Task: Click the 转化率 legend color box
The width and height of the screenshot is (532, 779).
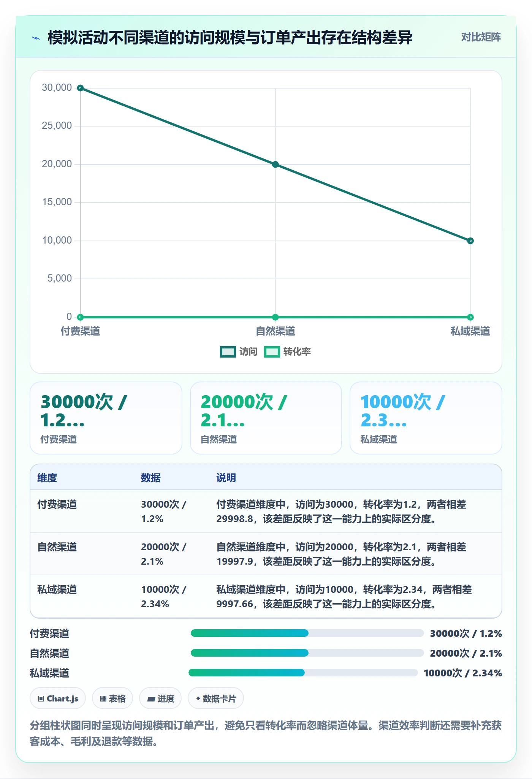Action: pos(272,352)
